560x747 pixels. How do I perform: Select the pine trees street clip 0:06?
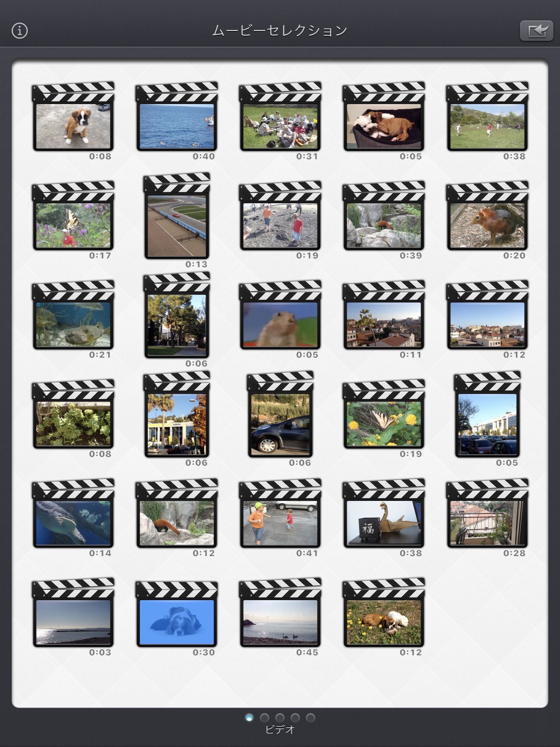click(x=177, y=315)
